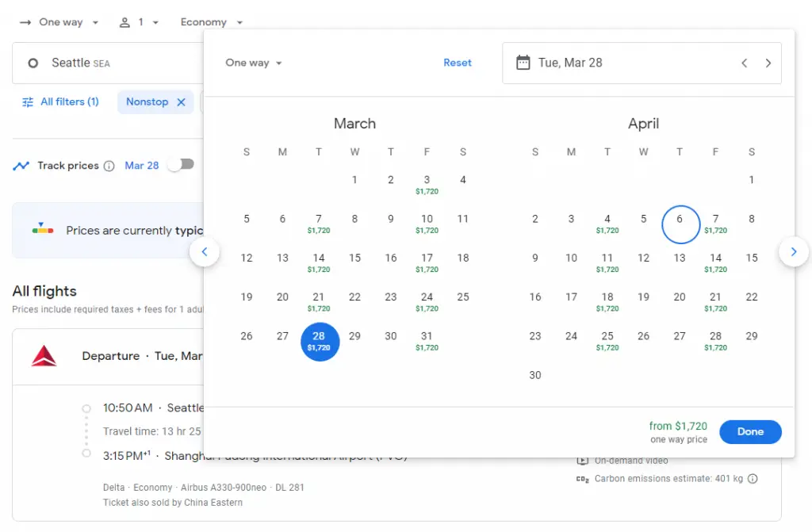Click the Track prices info icon

[x=109, y=166]
